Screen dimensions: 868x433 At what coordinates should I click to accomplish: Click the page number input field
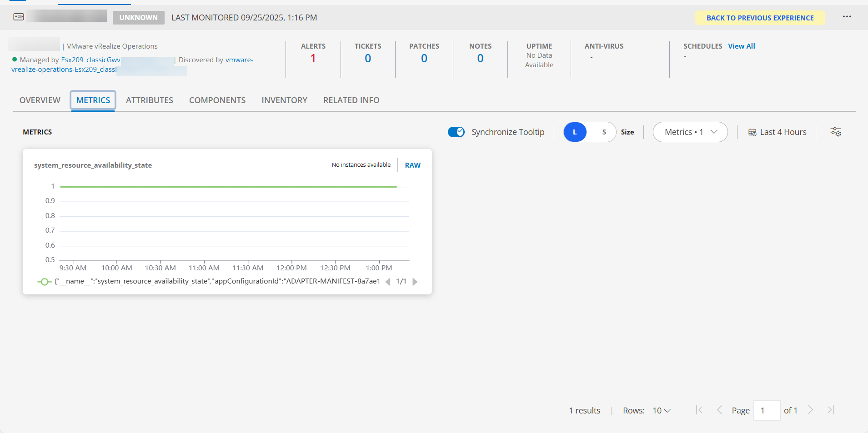click(767, 411)
